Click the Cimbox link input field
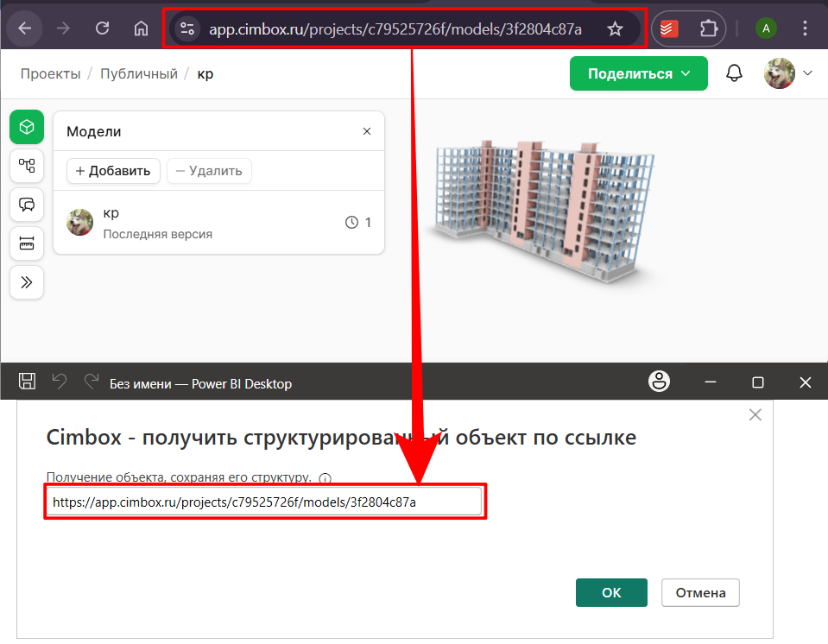This screenshot has width=828, height=644. click(264, 502)
